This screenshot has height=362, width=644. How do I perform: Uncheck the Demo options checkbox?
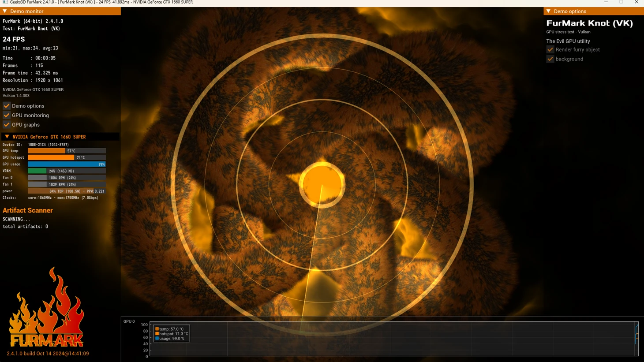pos(7,106)
